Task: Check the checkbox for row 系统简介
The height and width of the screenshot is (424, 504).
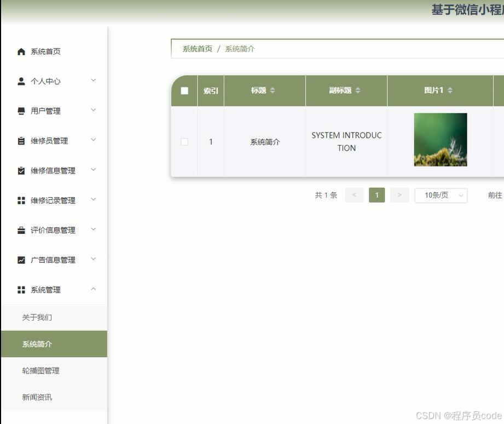Action: click(x=184, y=141)
